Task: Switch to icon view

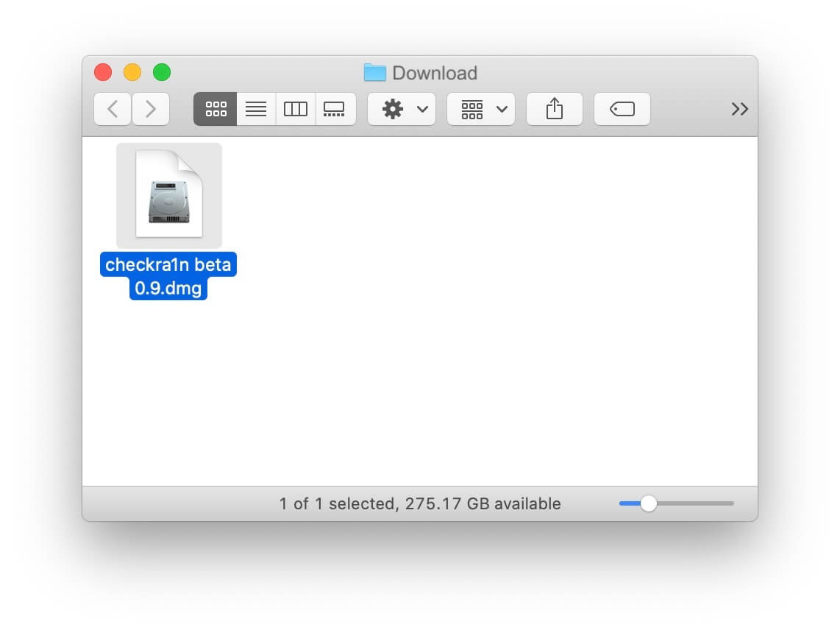Action: coord(216,110)
